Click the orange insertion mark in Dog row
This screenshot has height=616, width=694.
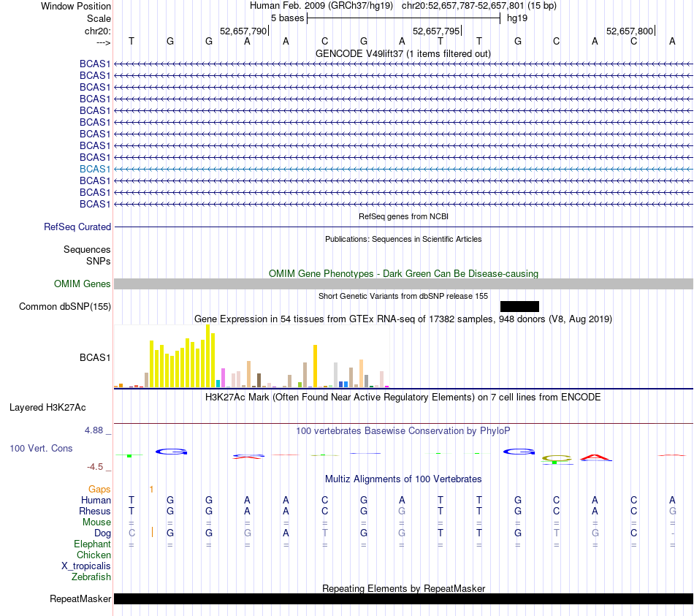click(152, 532)
